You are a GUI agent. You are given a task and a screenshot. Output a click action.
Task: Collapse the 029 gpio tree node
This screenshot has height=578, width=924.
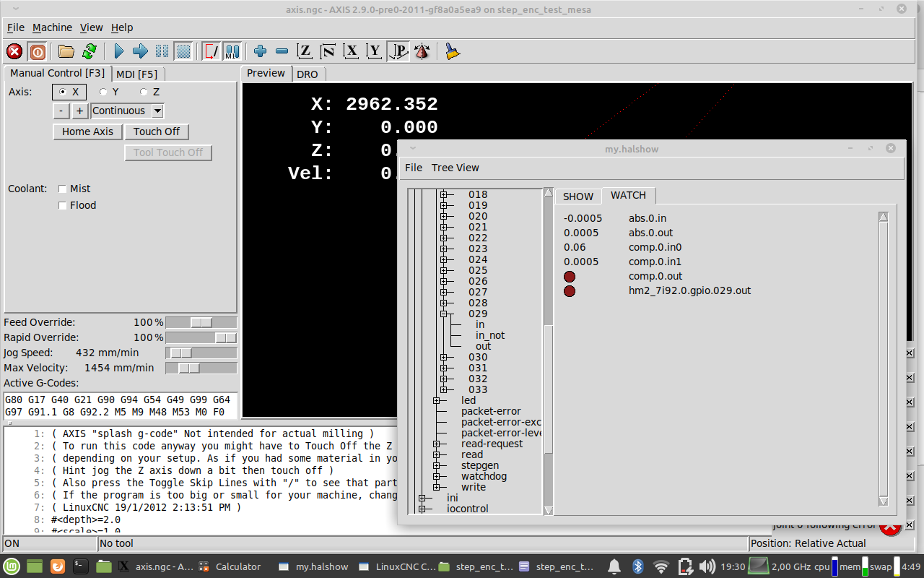(x=443, y=314)
